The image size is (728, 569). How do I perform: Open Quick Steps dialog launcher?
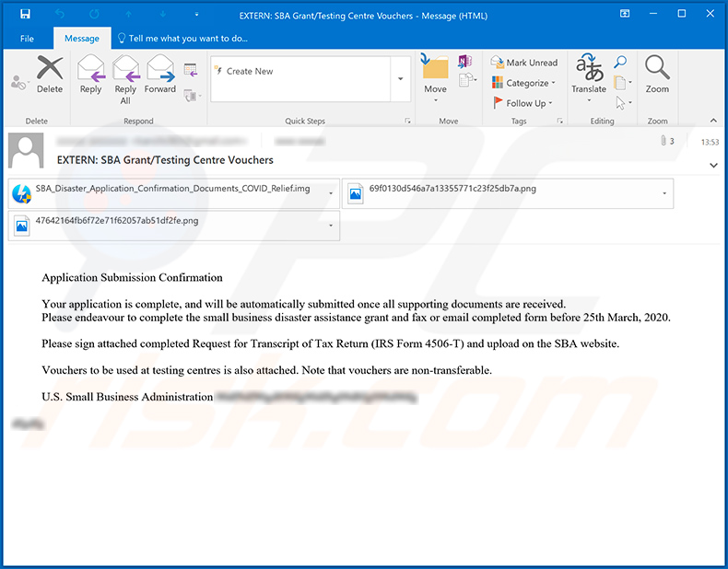[x=407, y=121]
